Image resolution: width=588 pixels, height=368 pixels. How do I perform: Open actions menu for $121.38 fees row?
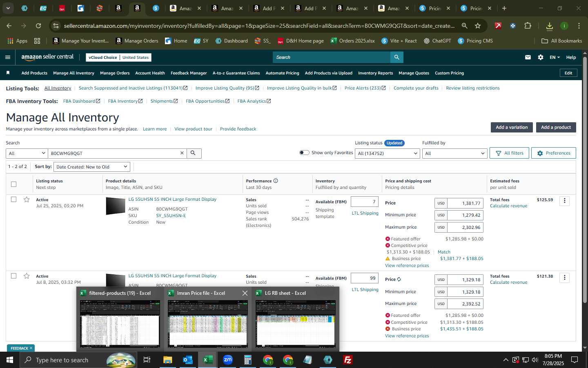click(x=564, y=278)
